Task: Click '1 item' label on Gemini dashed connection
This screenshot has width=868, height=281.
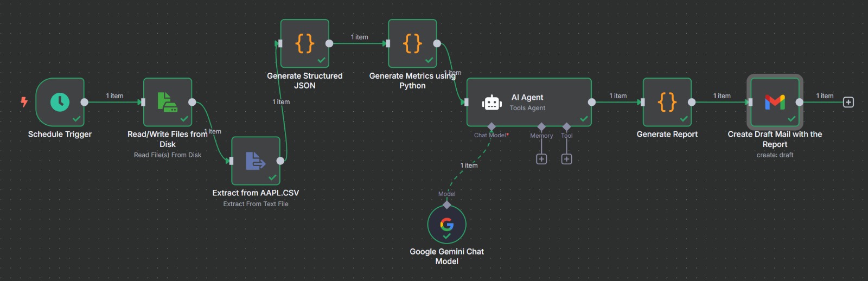Action: point(469,165)
